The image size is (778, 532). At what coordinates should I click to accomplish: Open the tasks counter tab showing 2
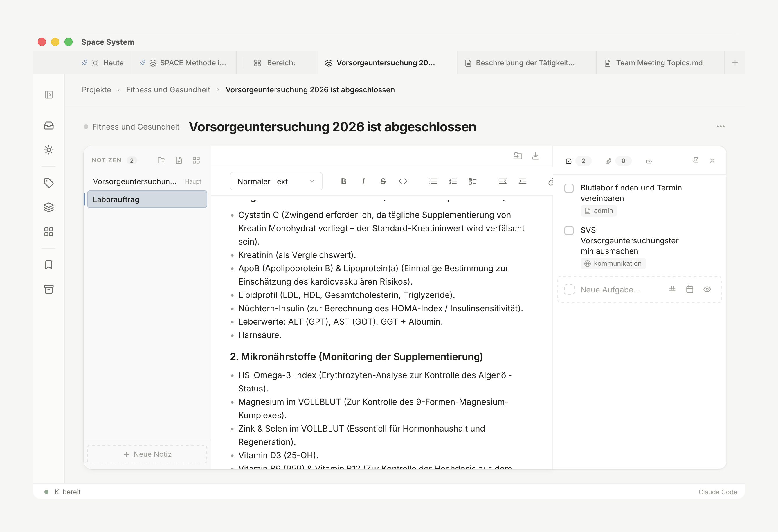(578, 161)
